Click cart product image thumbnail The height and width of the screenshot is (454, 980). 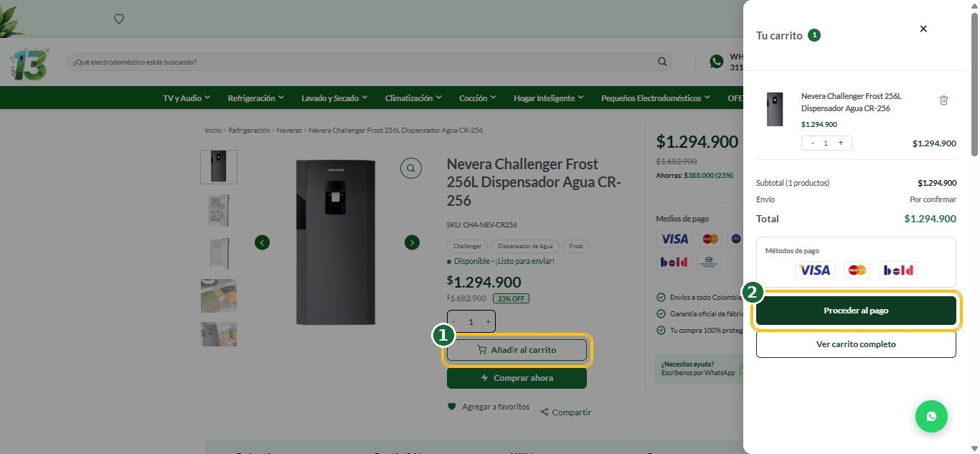click(775, 109)
